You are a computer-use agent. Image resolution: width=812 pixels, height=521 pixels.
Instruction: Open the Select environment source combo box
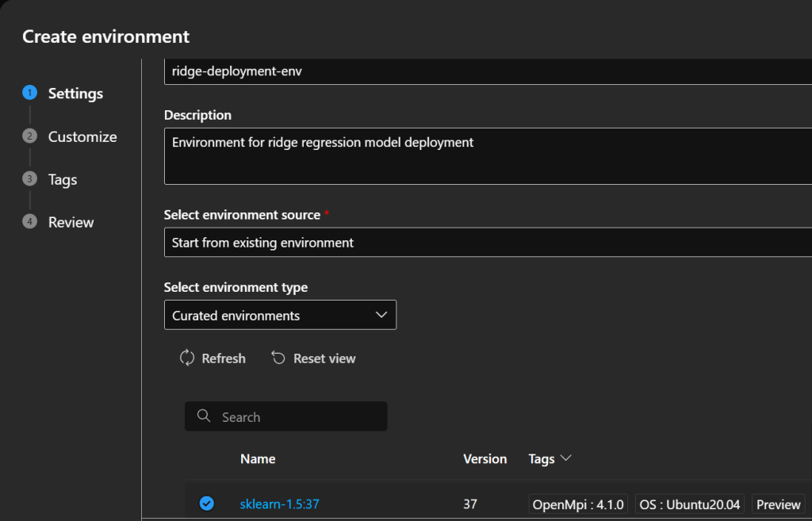(488, 243)
